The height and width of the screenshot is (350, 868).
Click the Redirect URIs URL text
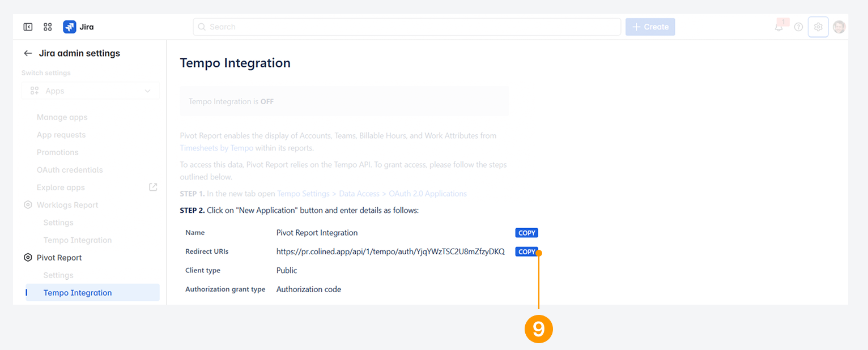click(x=390, y=251)
